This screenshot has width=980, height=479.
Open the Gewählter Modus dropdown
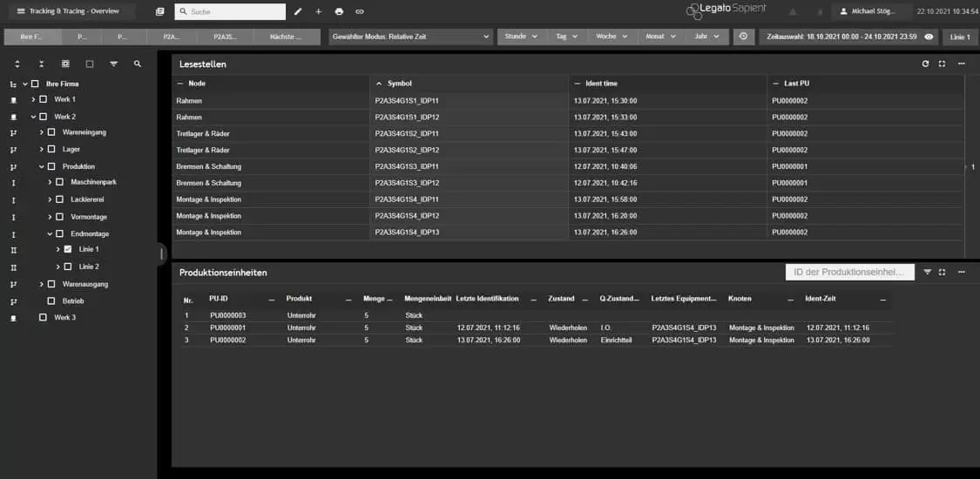tap(410, 37)
